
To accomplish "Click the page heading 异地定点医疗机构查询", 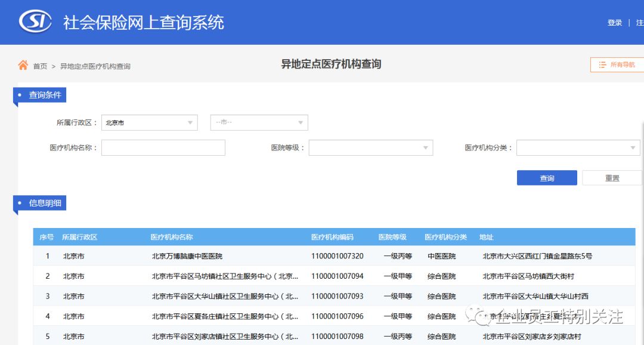I will click(331, 64).
